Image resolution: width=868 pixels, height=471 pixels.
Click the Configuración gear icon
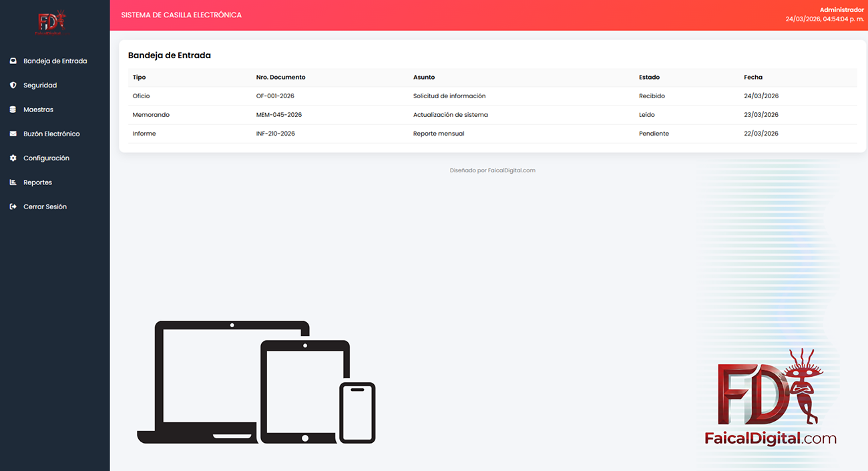[13, 158]
